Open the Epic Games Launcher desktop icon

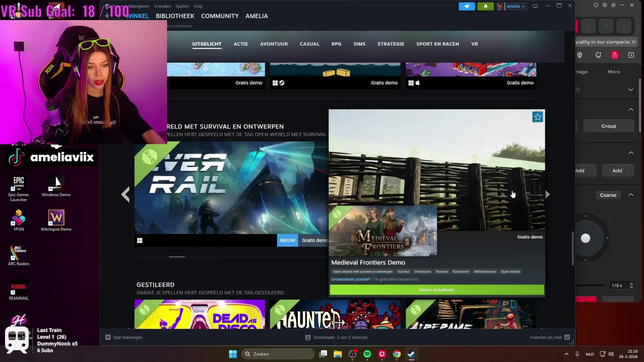coord(19,189)
